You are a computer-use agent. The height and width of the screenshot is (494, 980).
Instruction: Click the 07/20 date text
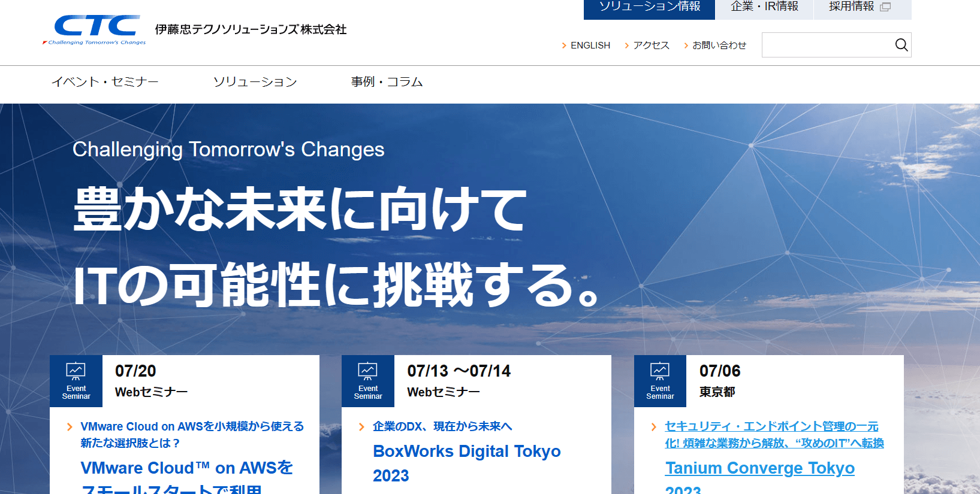tap(135, 371)
